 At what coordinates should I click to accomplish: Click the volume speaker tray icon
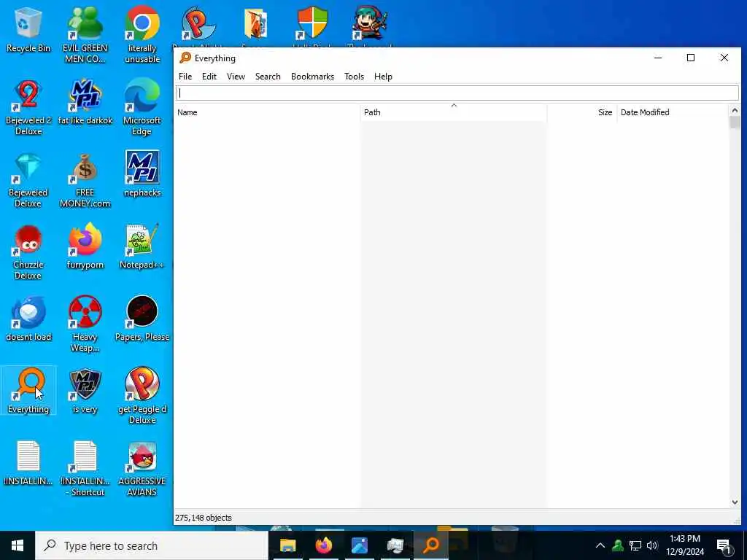click(652, 545)
